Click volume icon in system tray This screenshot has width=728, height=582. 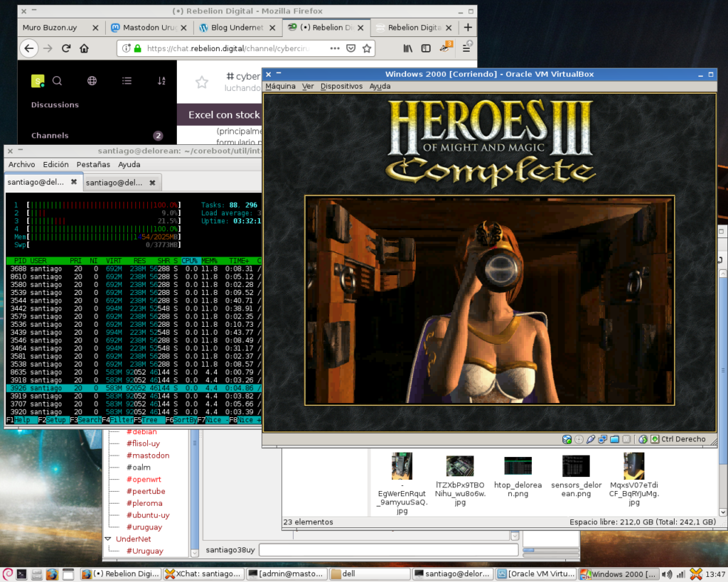(x=667, y=574)
